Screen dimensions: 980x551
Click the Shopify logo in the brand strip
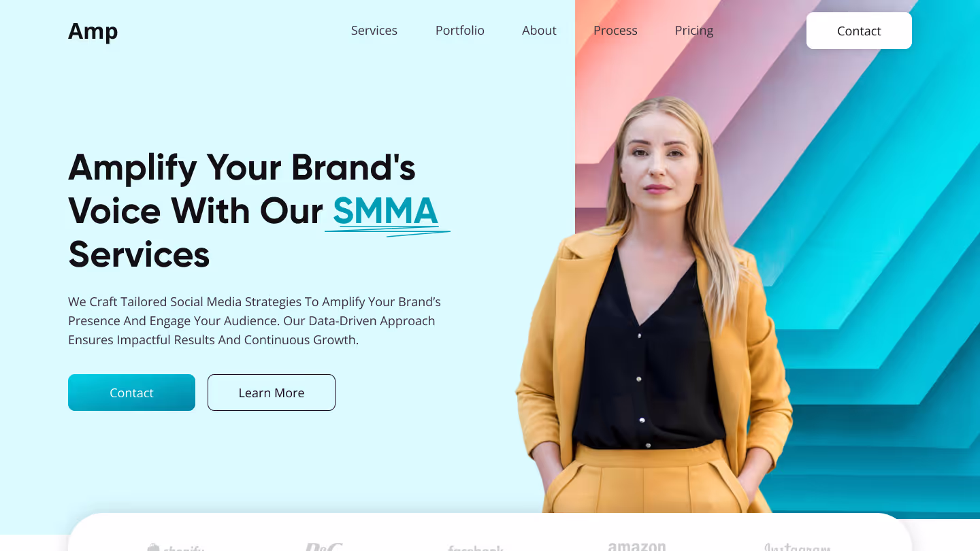point(176,546)
